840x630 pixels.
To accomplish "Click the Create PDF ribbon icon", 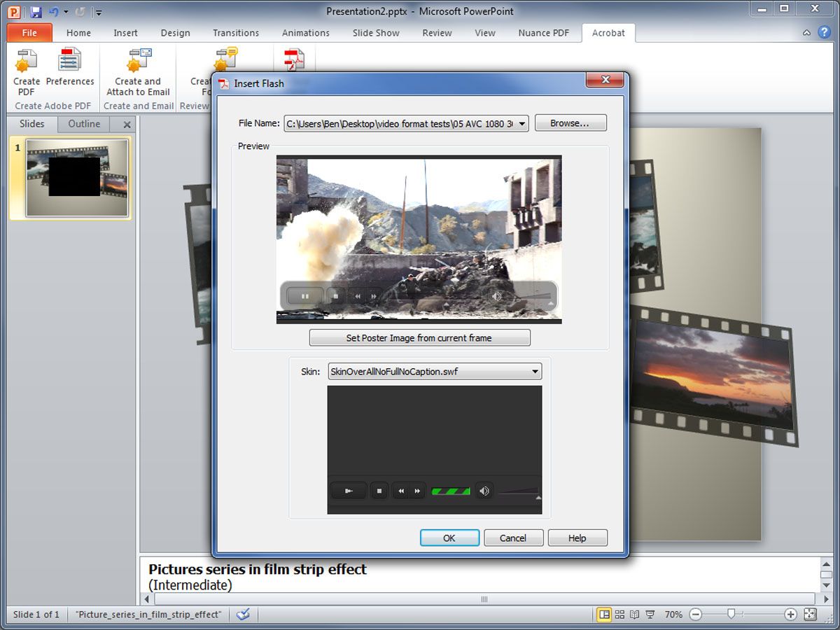I will [26, 73].
